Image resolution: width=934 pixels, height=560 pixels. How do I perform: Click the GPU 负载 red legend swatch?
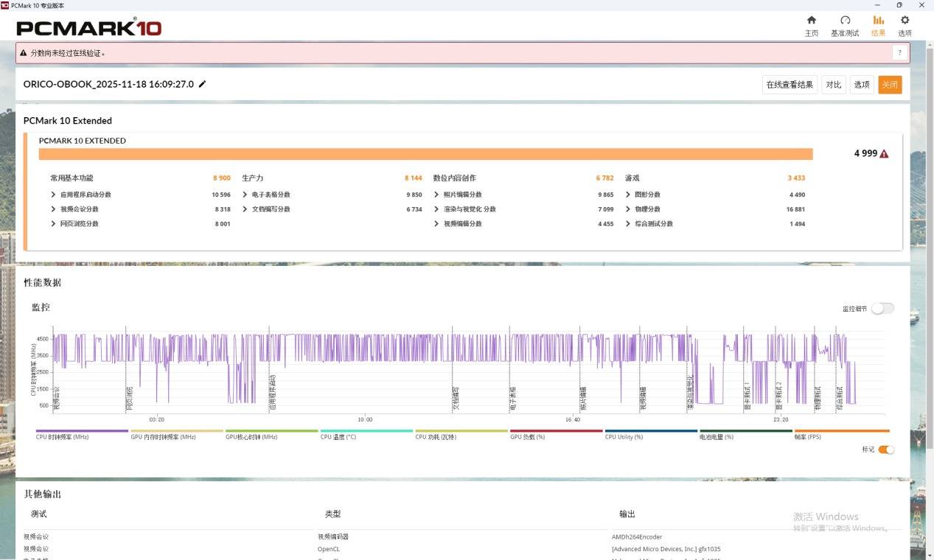click(x=556, y=431)
